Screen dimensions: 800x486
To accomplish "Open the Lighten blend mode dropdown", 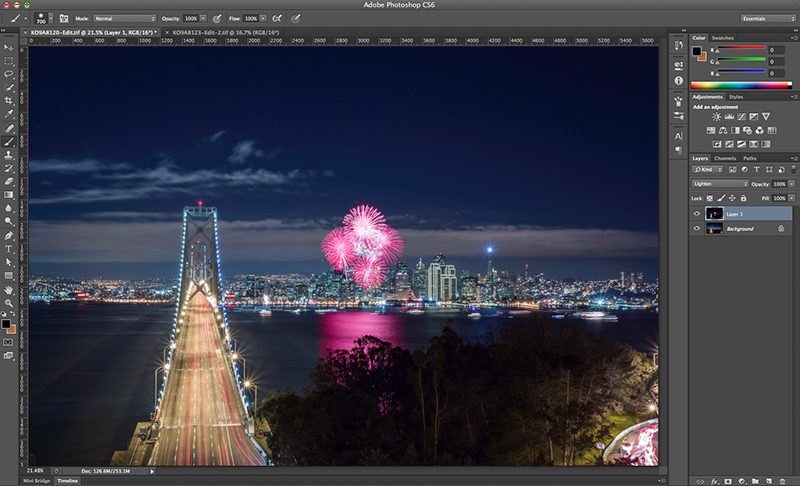I will (x=720, y=184).
